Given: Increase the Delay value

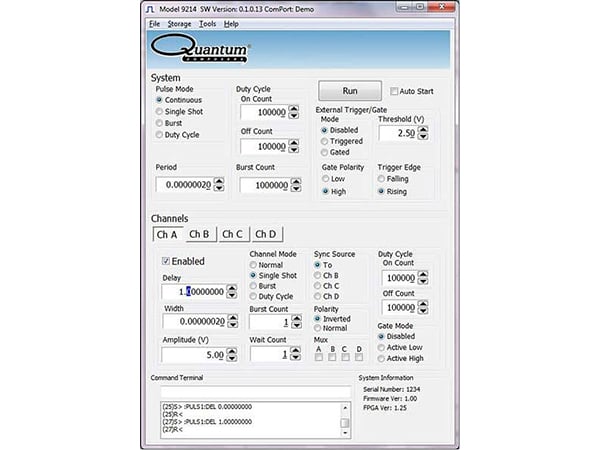Looking at the screenshot, I should (x=232, y=288).
